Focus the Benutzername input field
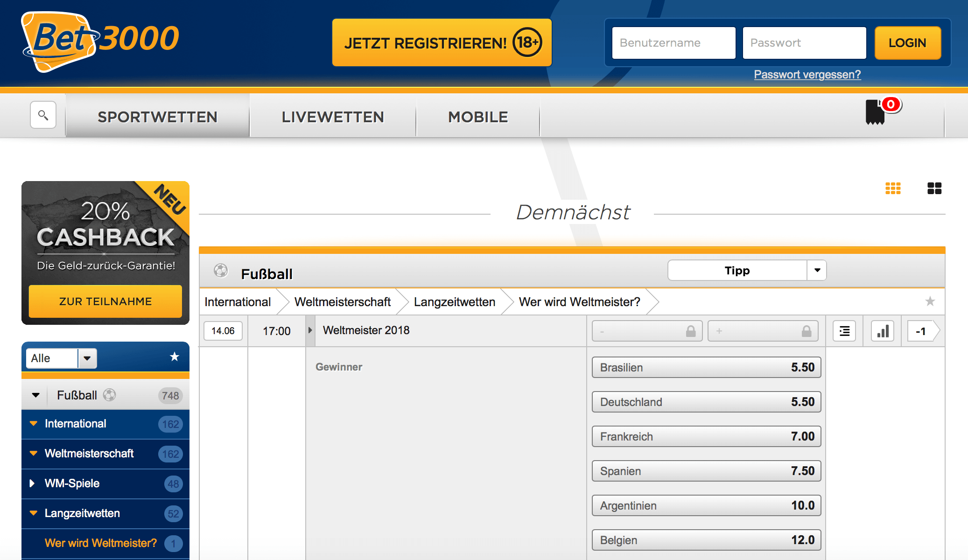The height and width of the screenshot is (560, 968). (673, 43)
